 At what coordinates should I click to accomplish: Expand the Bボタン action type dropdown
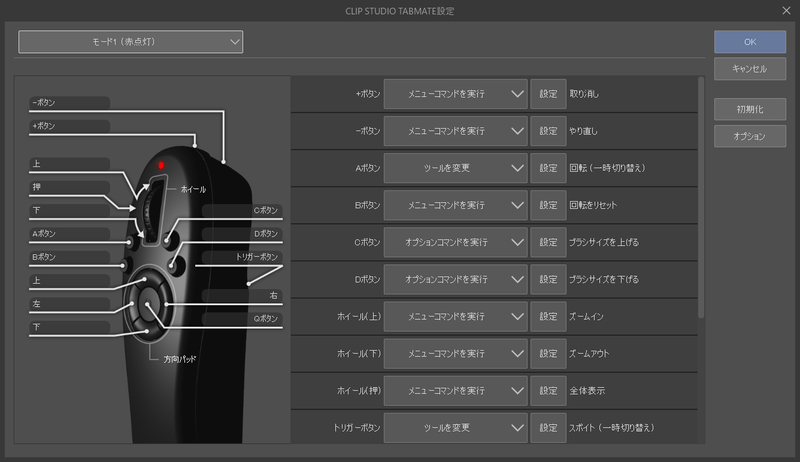(456, 205)
